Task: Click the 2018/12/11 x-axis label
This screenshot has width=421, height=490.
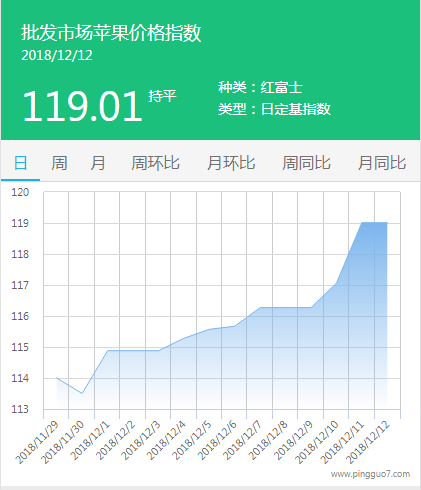Action: 342,442
